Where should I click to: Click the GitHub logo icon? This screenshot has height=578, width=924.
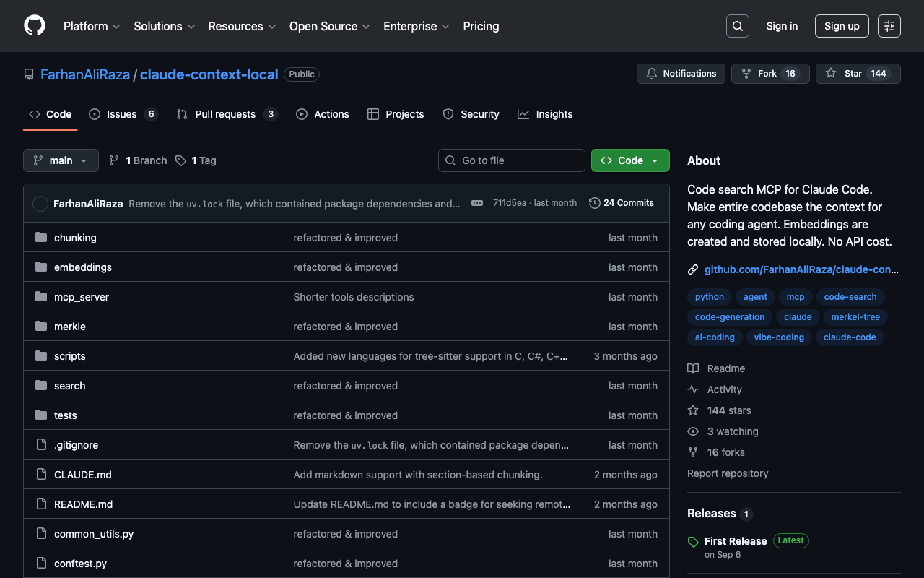click(x=35, y=26)
